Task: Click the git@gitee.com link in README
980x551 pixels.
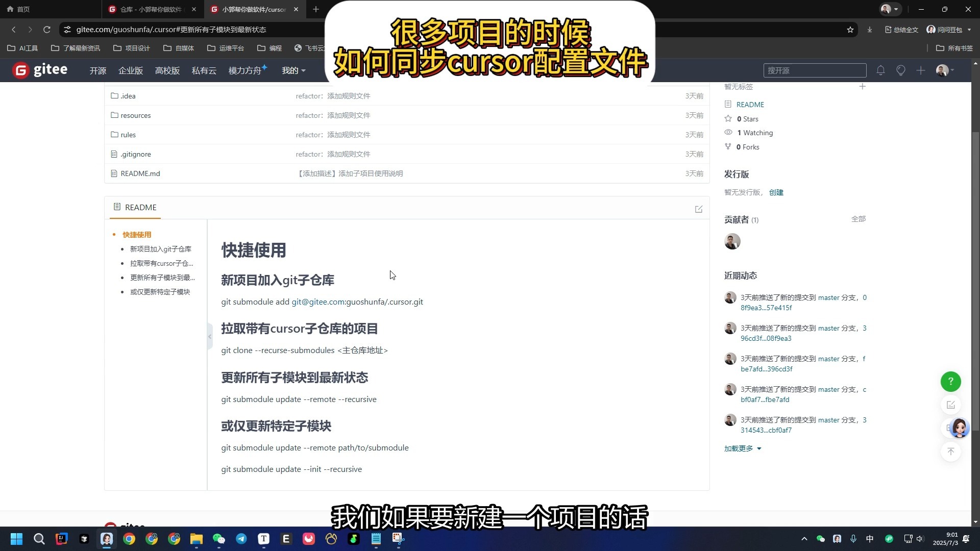Action: 317,302
